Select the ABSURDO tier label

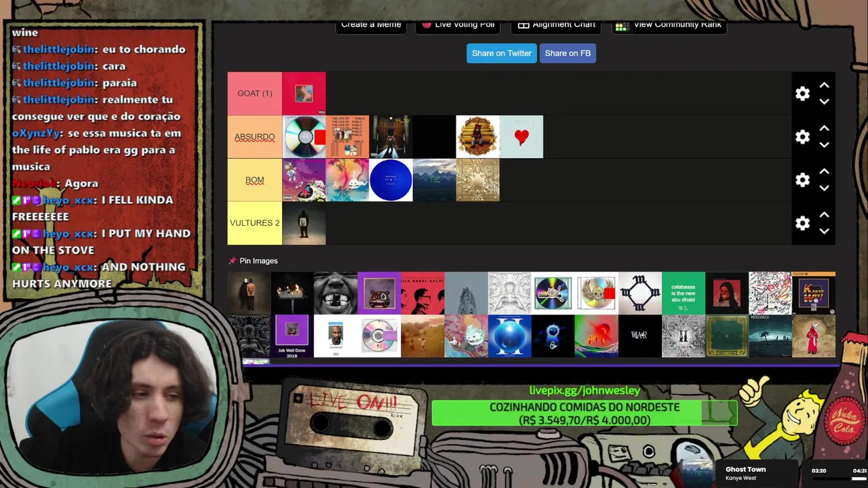pyautogui.click(x=255, y=137)
